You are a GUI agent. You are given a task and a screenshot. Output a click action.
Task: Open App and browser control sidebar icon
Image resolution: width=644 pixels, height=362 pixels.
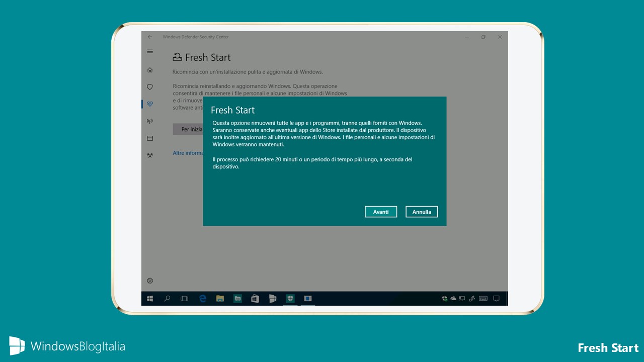click(x=150, y=138)
